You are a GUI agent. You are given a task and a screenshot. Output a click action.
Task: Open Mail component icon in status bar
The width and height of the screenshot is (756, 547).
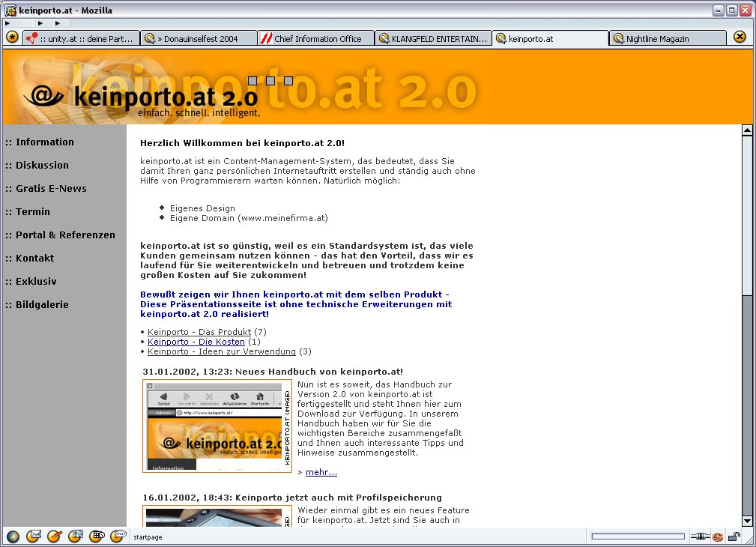34,537
